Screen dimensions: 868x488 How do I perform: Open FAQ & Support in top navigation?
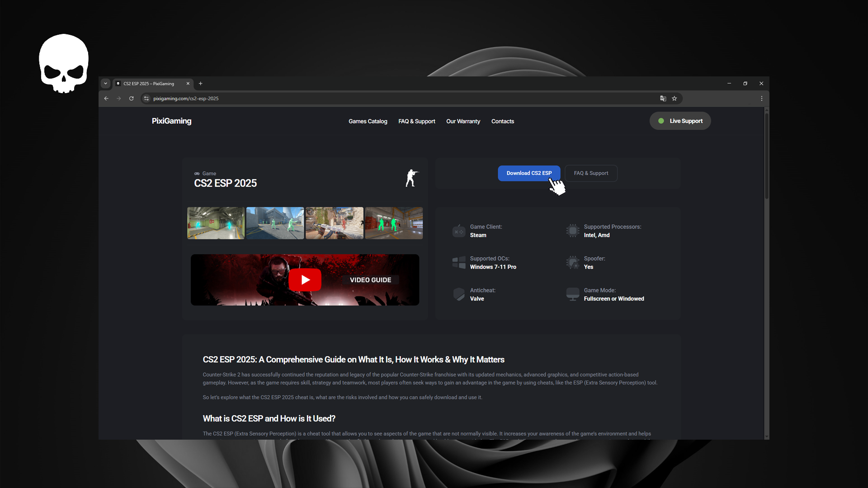417,122
